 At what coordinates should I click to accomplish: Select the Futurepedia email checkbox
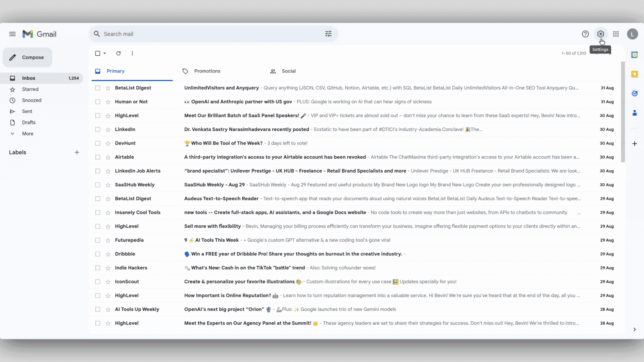pyautogui.click(x=98, y=240)
